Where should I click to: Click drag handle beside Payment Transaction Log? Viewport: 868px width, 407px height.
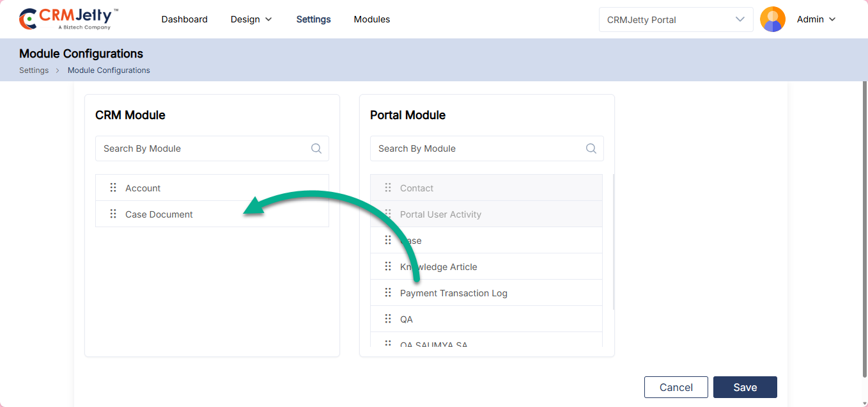click(388, 293)
